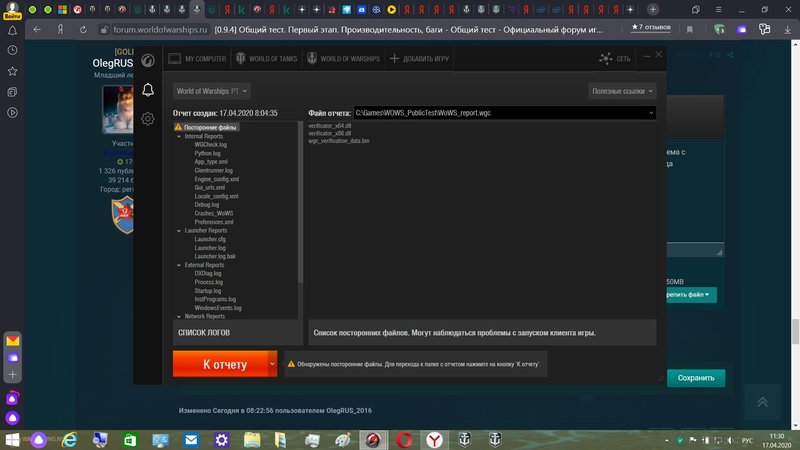800x450 pixels.
Task: Open arrow next to К отчету button
Action: click(x=272, y=364)
